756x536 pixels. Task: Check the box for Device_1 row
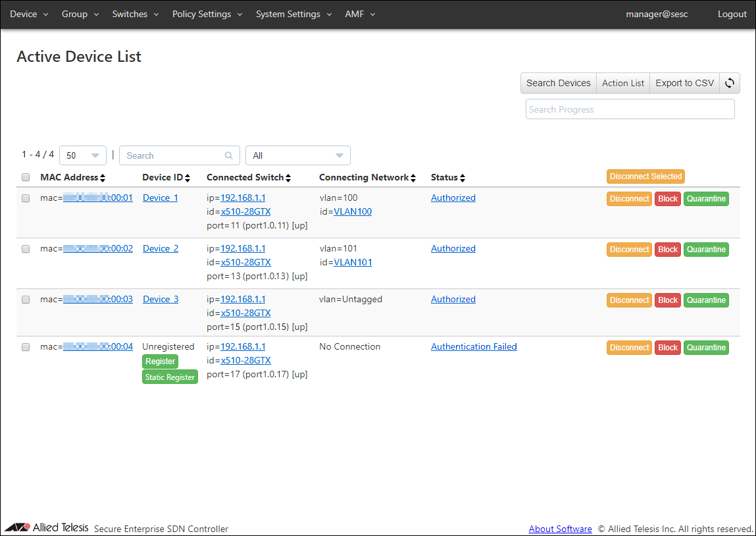pos(26,198)
